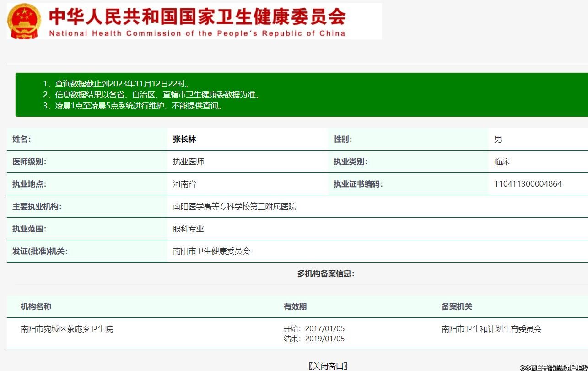The image size is (588, 371).
Task: Click the certificate number 110411300004864
Action: pos(528,184)
